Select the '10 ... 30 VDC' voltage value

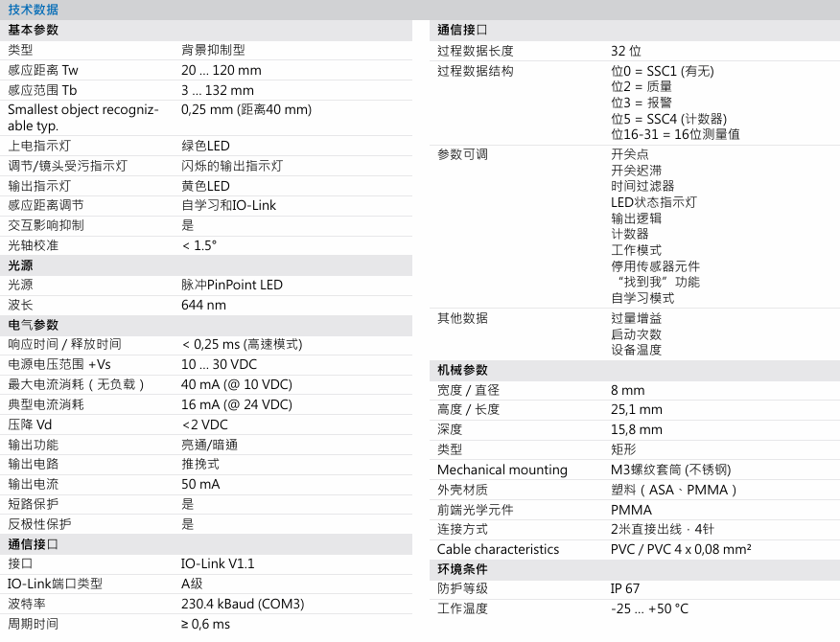click(219, 365)
